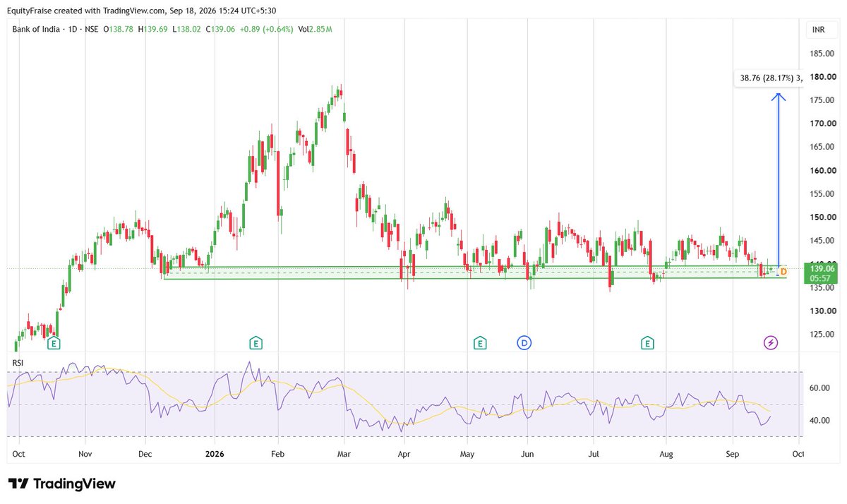
Task: Click the 38.76 (28.17%) measurement label
Action: coord(768,78)
